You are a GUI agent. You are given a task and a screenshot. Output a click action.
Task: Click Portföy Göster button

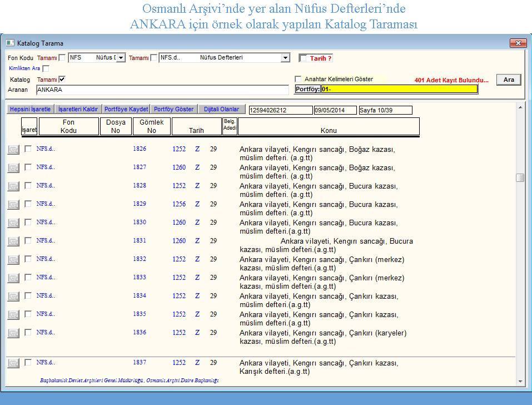coord(173,109)
